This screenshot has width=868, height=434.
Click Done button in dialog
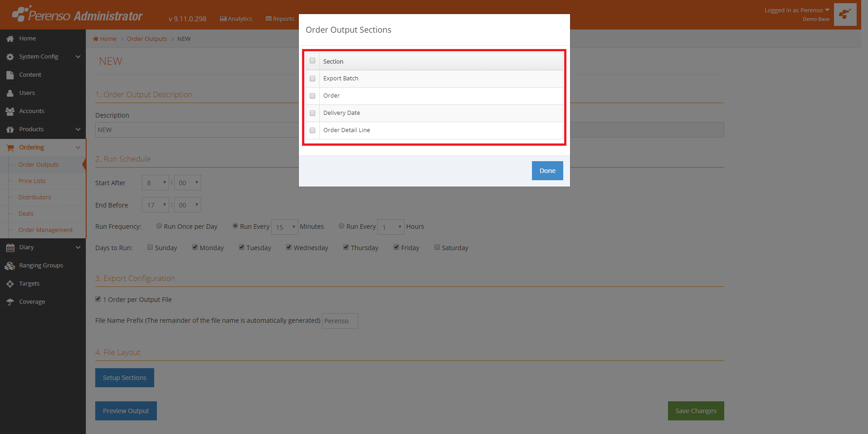(547, 171)
